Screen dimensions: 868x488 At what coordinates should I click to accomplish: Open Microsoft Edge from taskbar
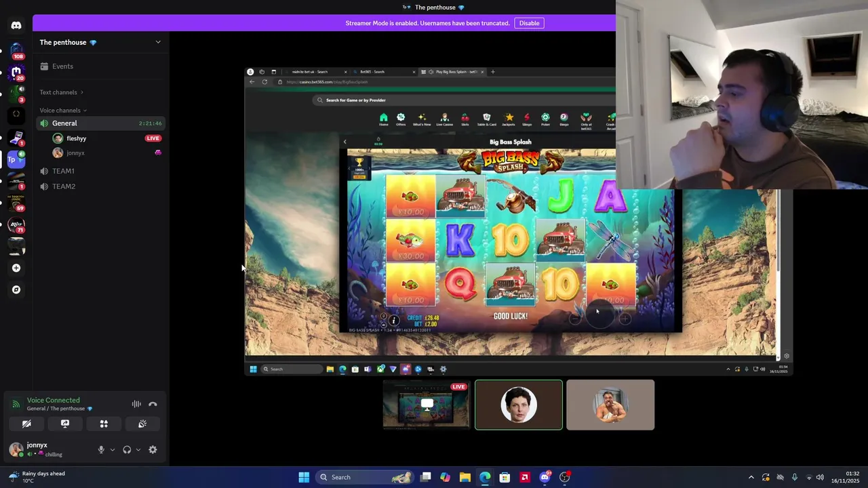point(485,477)
